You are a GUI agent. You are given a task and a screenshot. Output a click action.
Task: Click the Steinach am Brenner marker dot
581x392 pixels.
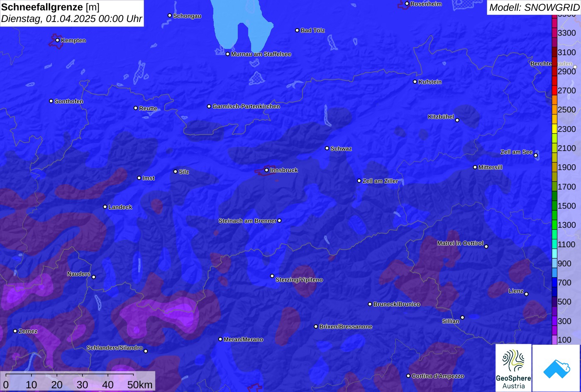tap(279, 221)
